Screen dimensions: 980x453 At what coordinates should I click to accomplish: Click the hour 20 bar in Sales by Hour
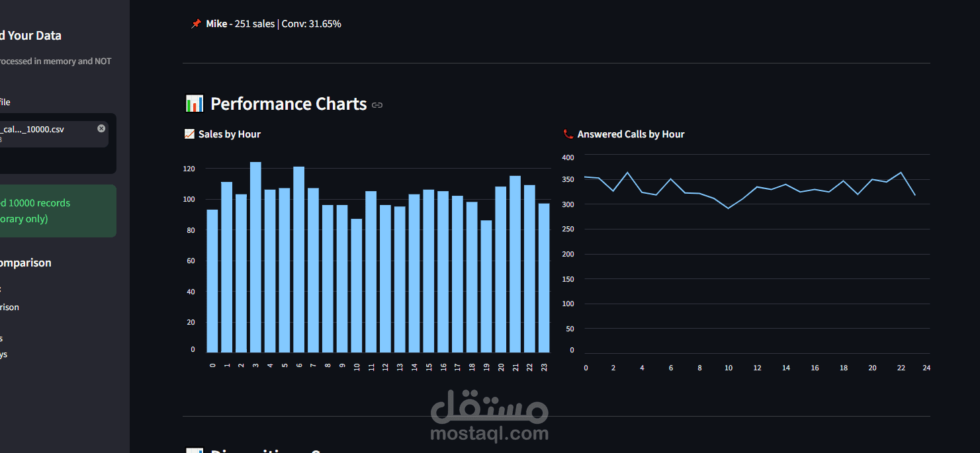(x=501, y=270)
